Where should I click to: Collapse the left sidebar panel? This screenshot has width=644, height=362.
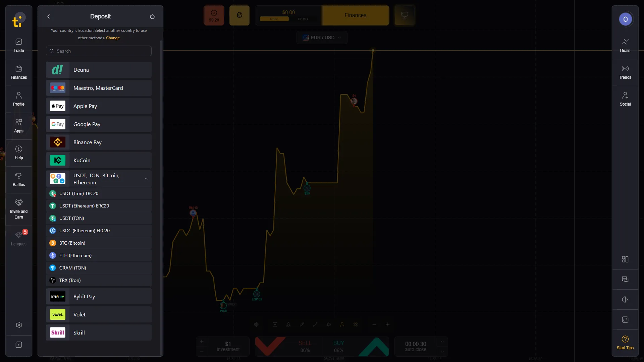[x=19, y=345]
